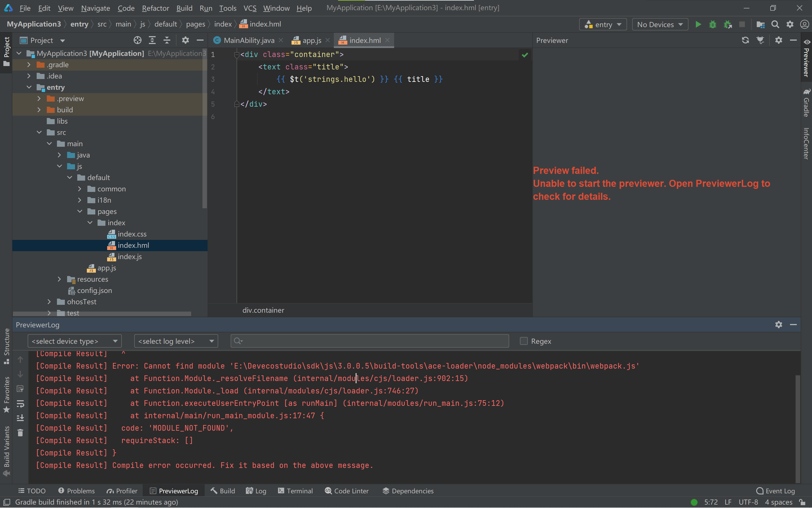This screenshot has height=508, width=812.
Task: Enable the Regex checkbox
Action: (524, 341)
